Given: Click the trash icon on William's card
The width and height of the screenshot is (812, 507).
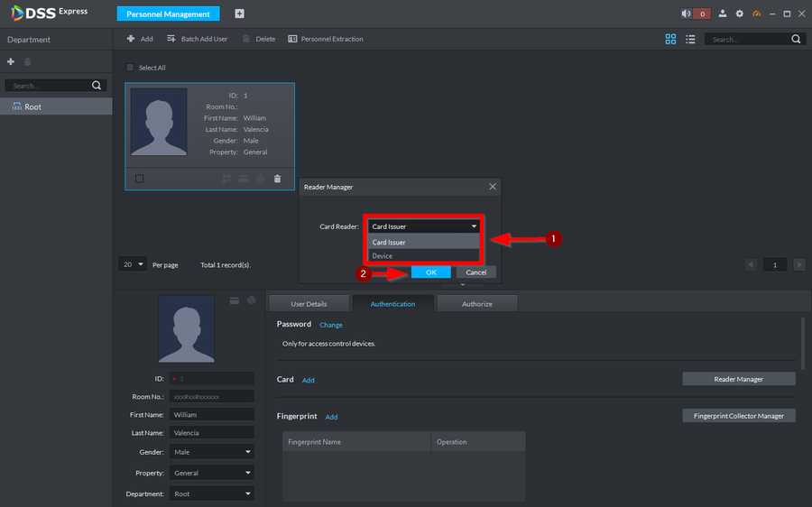Looking at the screenshot, I should click(x=277, y=179).
